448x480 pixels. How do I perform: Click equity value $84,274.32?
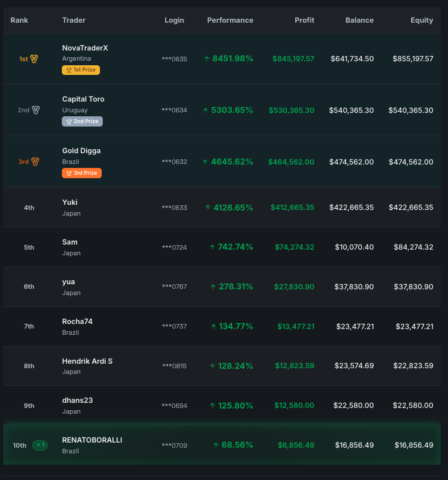pyautogui.click(x=413, y=247)
